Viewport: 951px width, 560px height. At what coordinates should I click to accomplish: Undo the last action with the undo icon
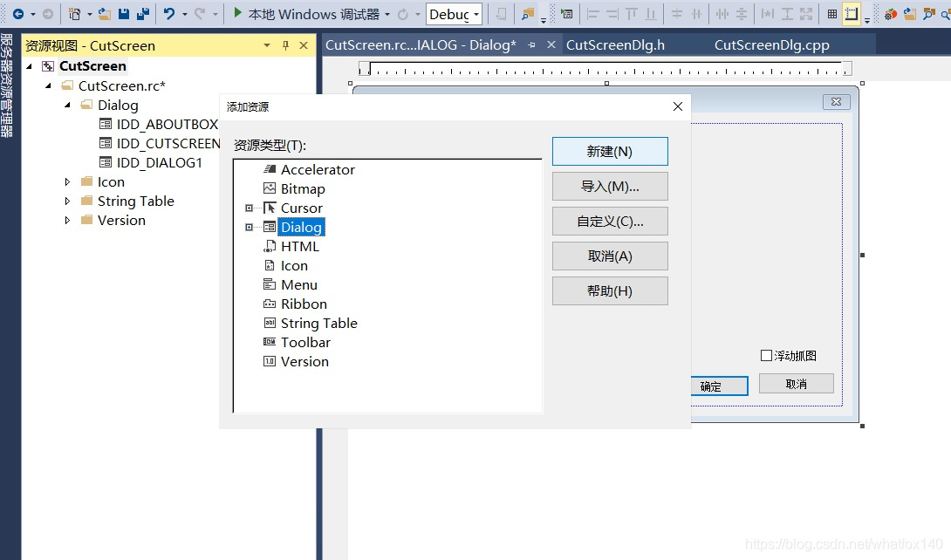pyautogui.click(x=169, y=14)
